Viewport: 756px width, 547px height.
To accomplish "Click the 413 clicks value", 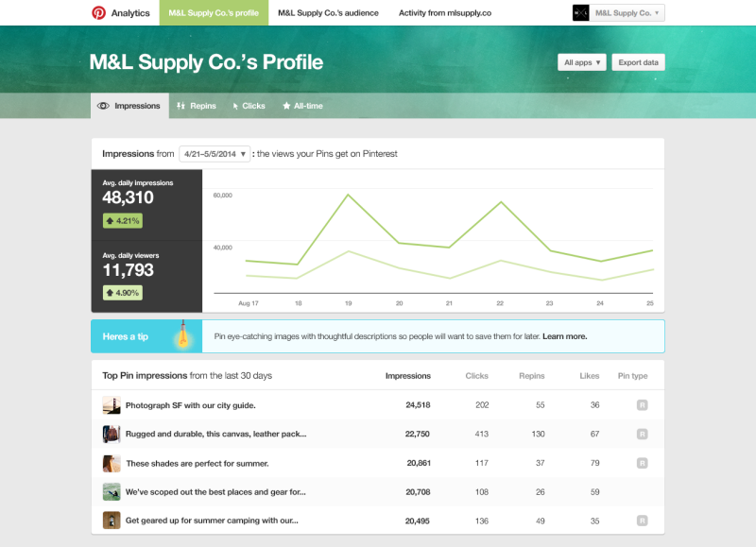I will 482,434.
